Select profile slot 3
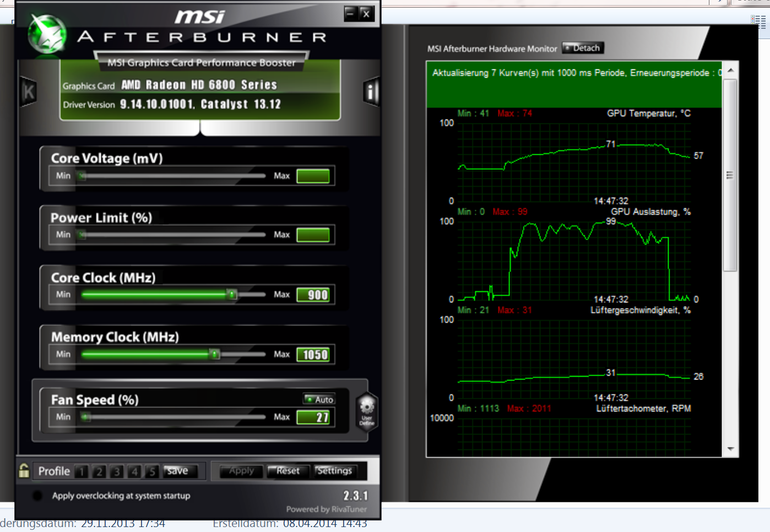This screenshot has width=770, height=532. point(117,471)
